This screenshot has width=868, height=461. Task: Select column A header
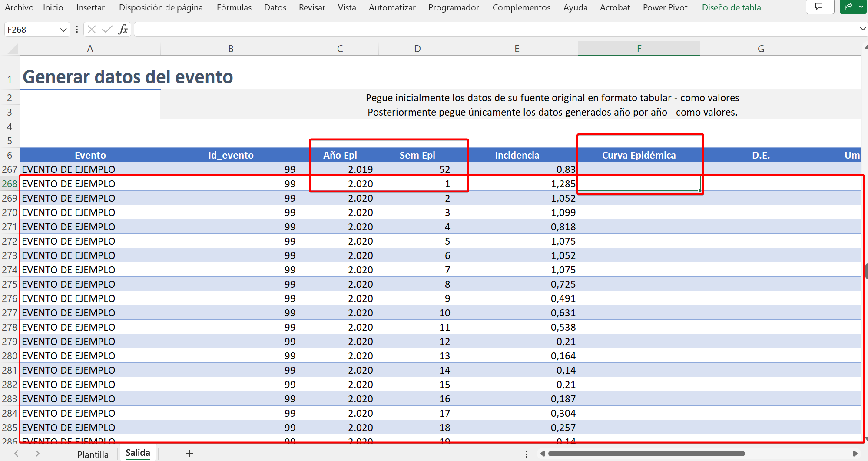coord(90,49)
